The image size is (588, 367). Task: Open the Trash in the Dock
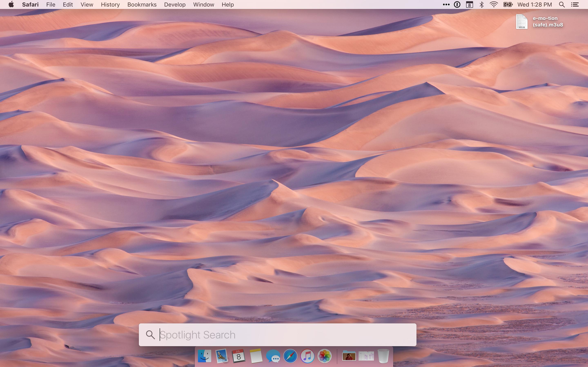point(383,356)
